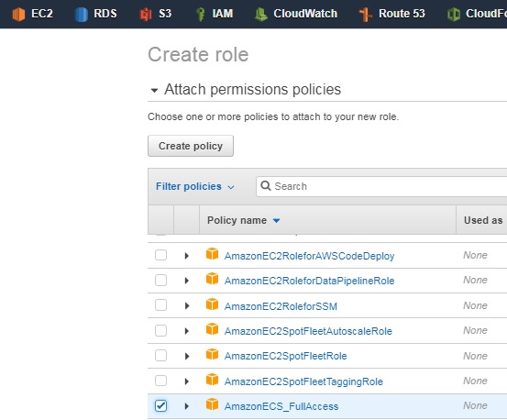Click the Create role page heading
507x420 pixels.
point(198,54)
